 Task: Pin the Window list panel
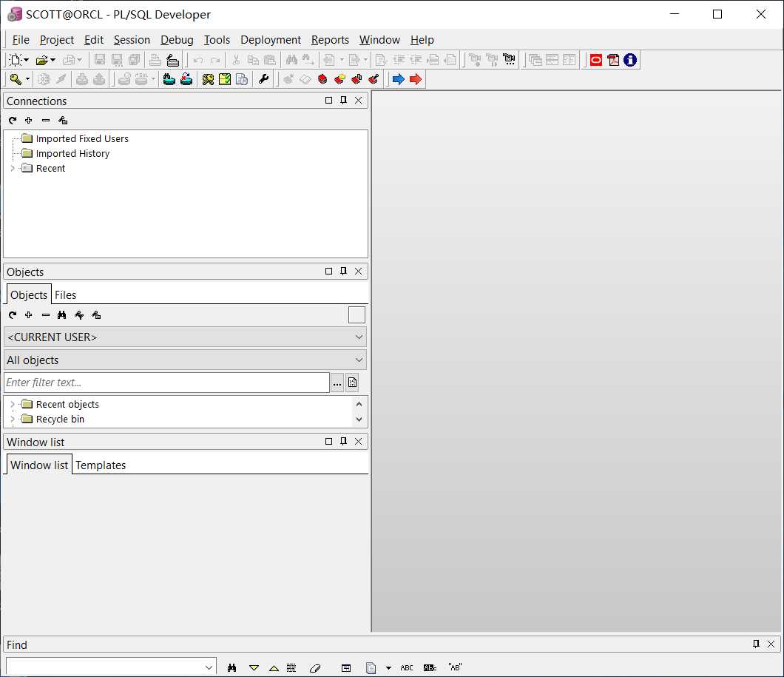(x=343, y=441)
